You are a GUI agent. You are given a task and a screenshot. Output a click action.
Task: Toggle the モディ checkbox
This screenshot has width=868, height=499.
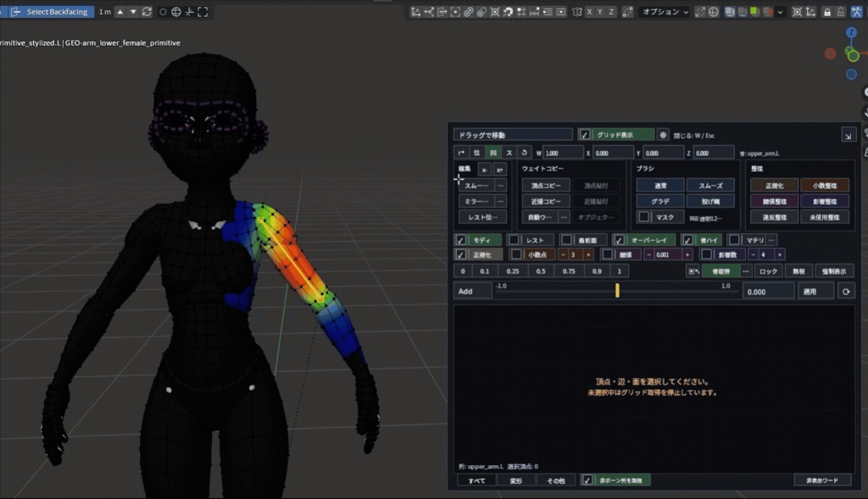(460, 240)
